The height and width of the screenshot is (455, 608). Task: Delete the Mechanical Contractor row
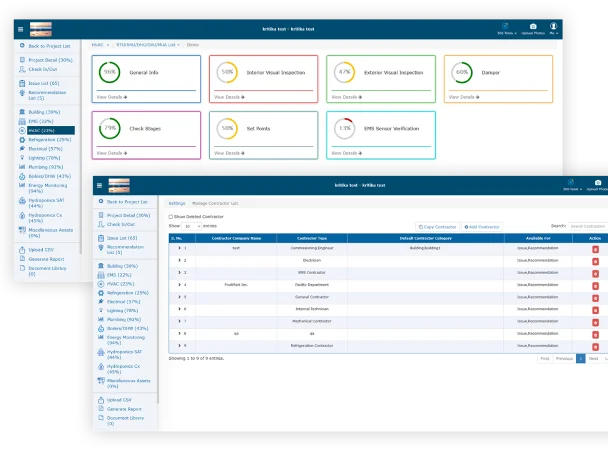(x=595, y=322)
